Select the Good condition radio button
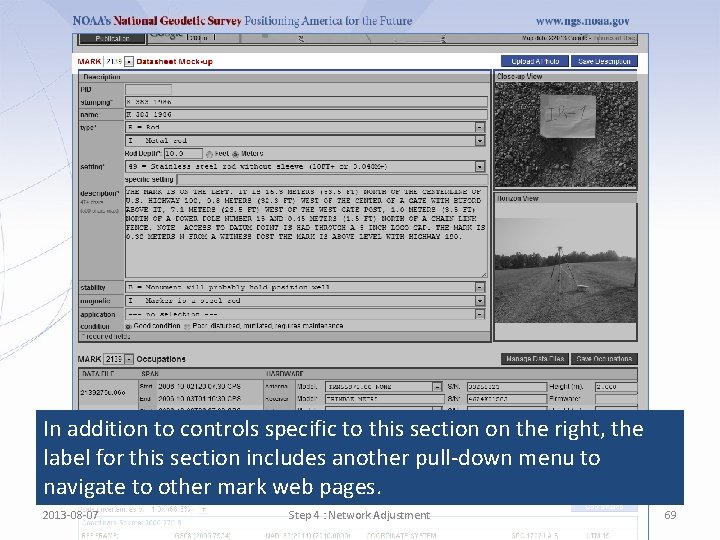720x540 pixels. point(128,326)
